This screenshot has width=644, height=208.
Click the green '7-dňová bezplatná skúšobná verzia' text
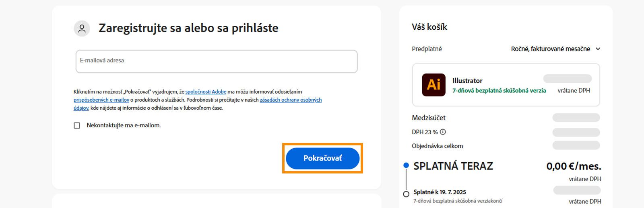(499, 91)
